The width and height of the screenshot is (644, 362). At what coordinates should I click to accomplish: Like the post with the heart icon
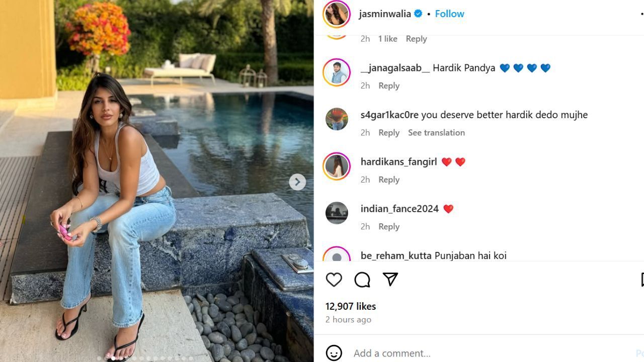pyautogui.click(x=334, y=280)
